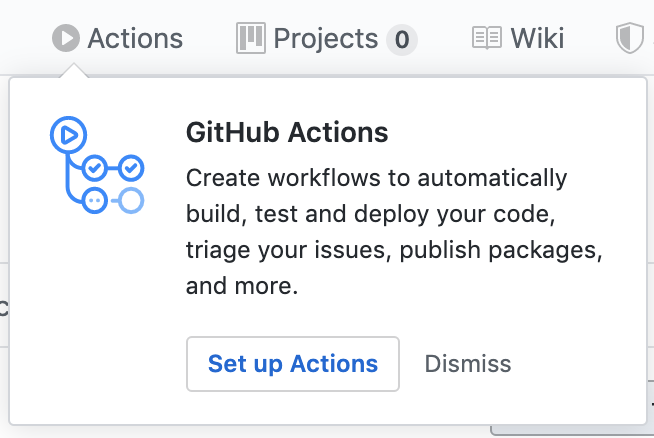Click the Actions play icon in tab bar
Screen dimensions: 654x438
point(66,39)
